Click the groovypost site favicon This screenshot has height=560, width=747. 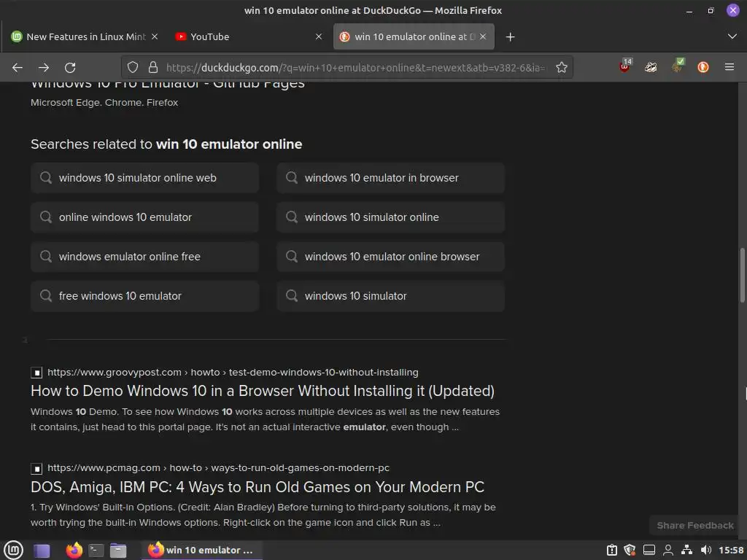coord(36,373)
